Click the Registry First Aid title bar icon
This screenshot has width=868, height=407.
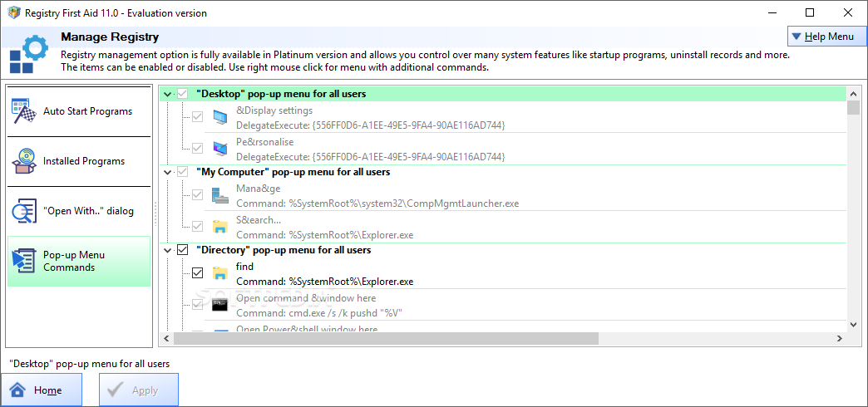point(14,12)
